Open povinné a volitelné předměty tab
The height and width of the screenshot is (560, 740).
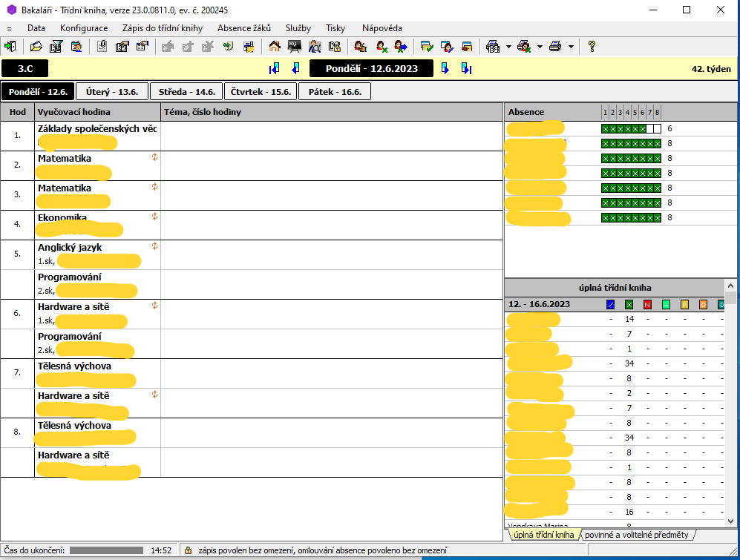pyautogui.click(x=636, y=535)
